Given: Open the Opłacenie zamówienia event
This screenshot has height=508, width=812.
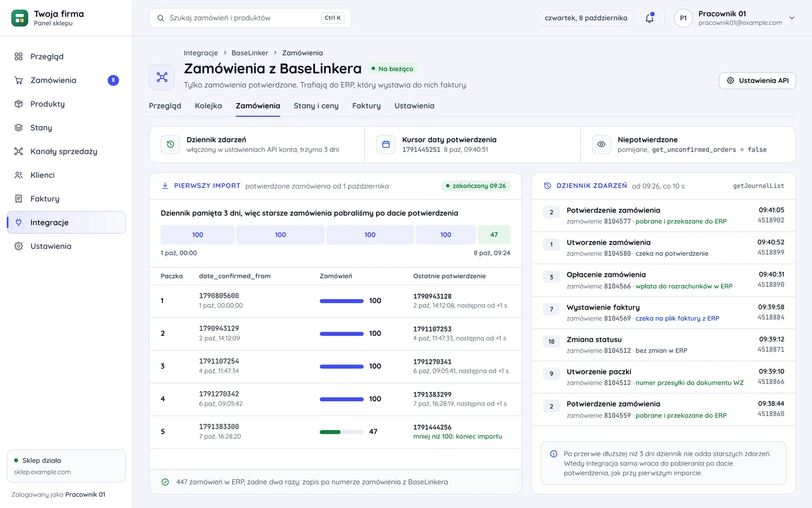Looking at the screenshot, I should click(663, 280).
